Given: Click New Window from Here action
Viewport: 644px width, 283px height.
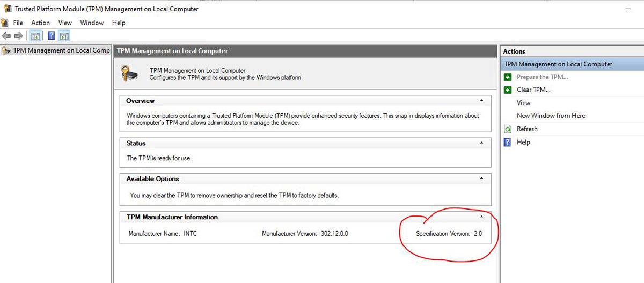Looking at the screenshot, I should (x=551, y=116).
